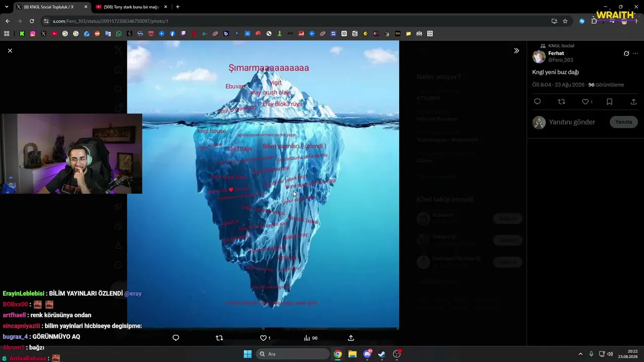Close the photo viewer with the X icon
This screenshot has width=644, height=362.
click(x=10, y=51)
